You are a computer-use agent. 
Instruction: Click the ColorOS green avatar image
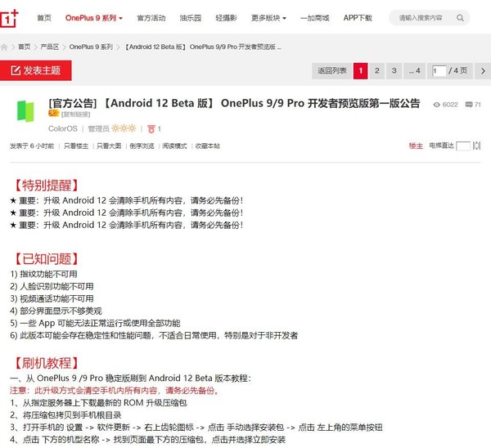coord(27,114)
